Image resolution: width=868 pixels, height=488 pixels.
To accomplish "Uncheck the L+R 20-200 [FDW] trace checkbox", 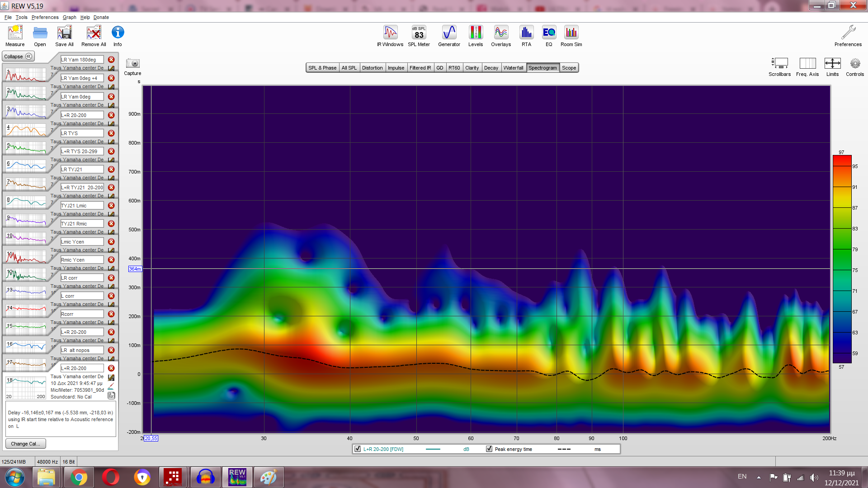I will (x=358, y=449).
